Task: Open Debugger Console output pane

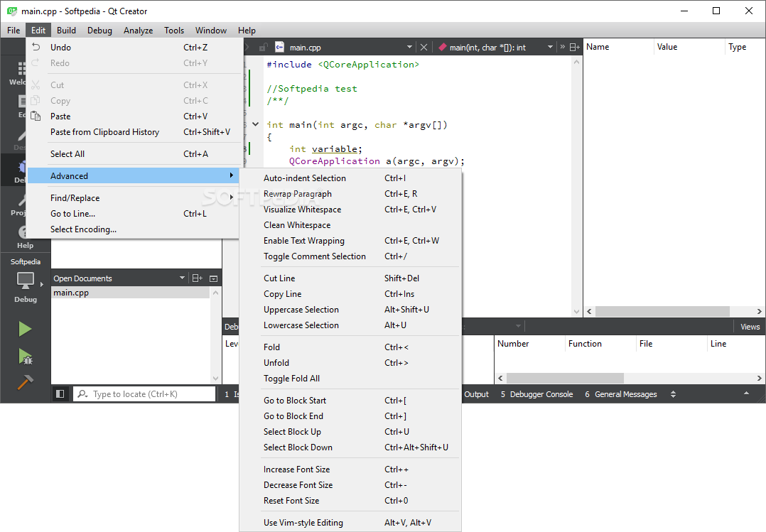Action: coord(537,393)
